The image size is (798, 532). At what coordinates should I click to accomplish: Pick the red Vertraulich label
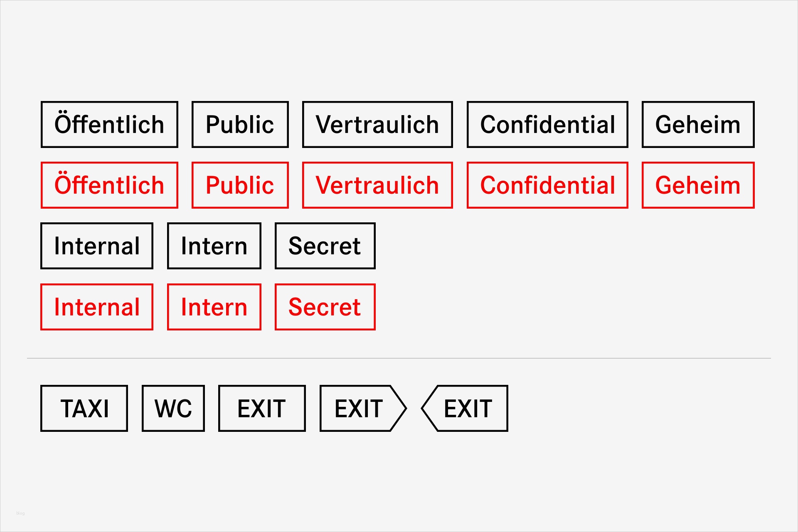point(377,185)
